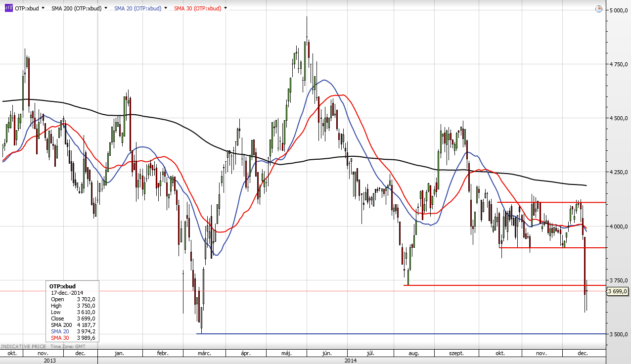Image resolution: width=631 pixels, height=364 pixels.
Task: Click the current price tag 3 699,0
Action: coord(618,291)
